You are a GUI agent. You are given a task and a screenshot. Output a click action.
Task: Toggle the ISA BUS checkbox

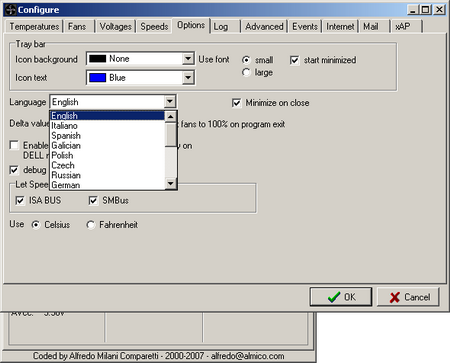tap(20, 201)
